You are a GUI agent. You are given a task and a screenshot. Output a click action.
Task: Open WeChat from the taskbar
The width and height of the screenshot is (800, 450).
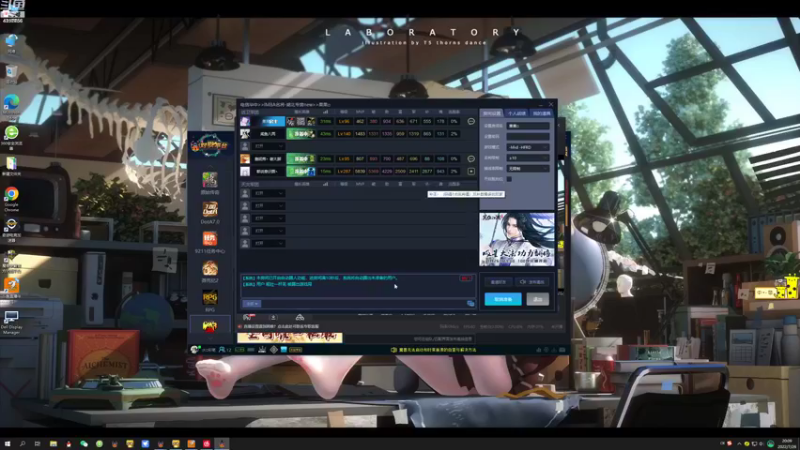(x=84, y=444)
